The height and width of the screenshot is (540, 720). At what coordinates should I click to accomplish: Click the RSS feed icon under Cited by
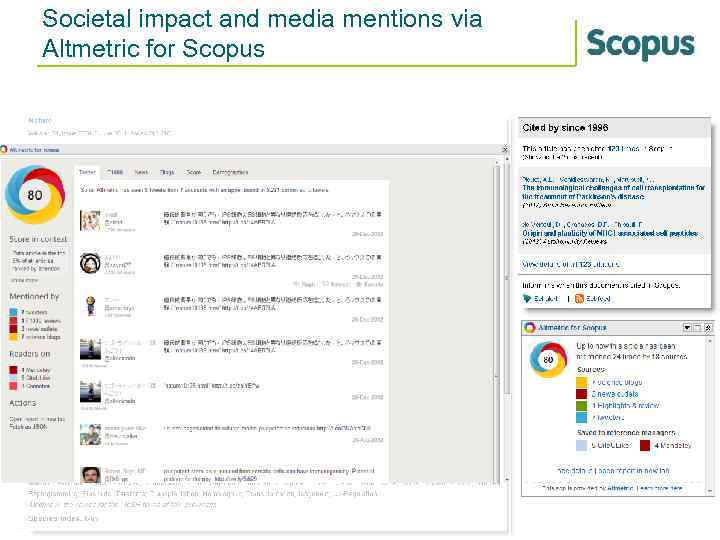click(x=579, y=298)
